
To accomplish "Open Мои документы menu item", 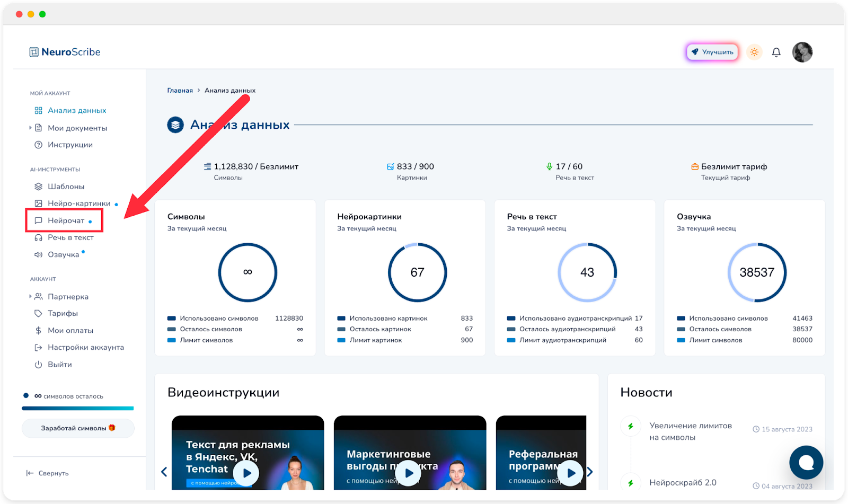I will click(77, 128).
